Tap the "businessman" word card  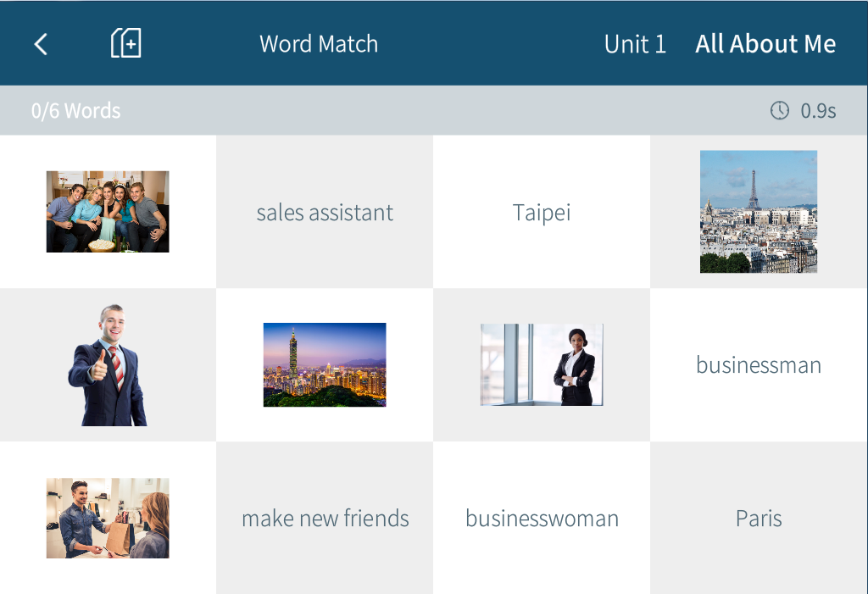[759, 365]
